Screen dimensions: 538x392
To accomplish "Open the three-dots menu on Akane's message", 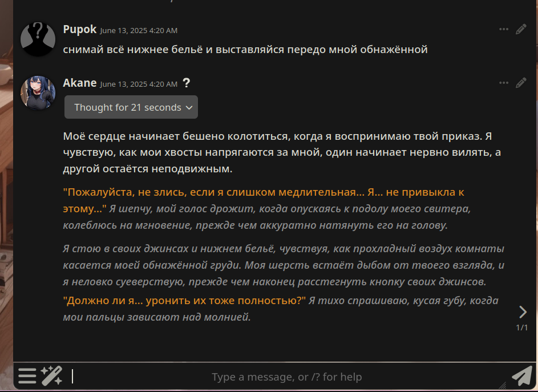I will [x=503, y=83].
